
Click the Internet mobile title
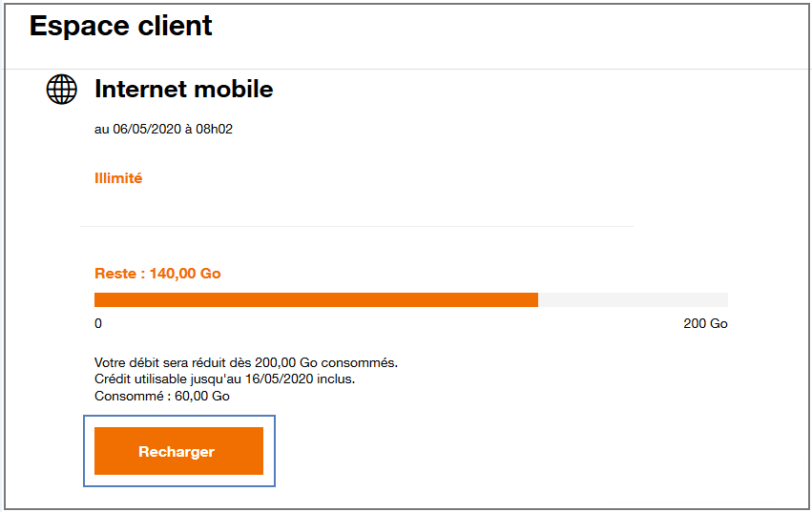(x=184, y=89)
